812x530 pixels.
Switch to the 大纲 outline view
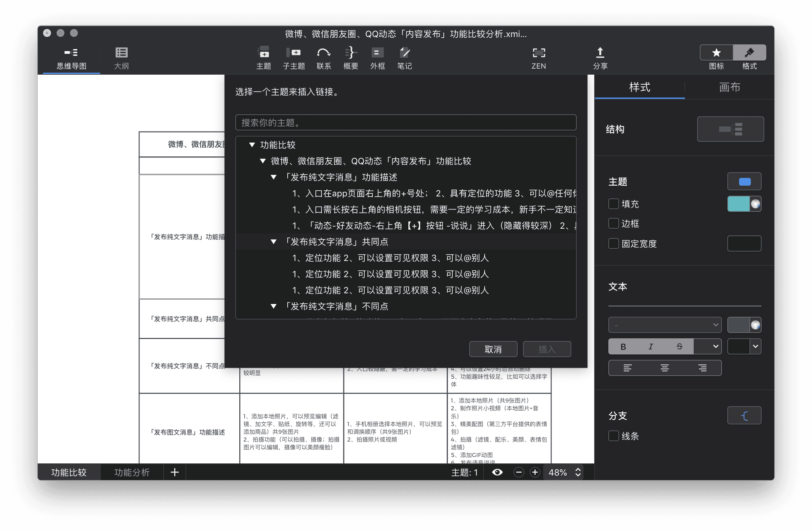121,57
